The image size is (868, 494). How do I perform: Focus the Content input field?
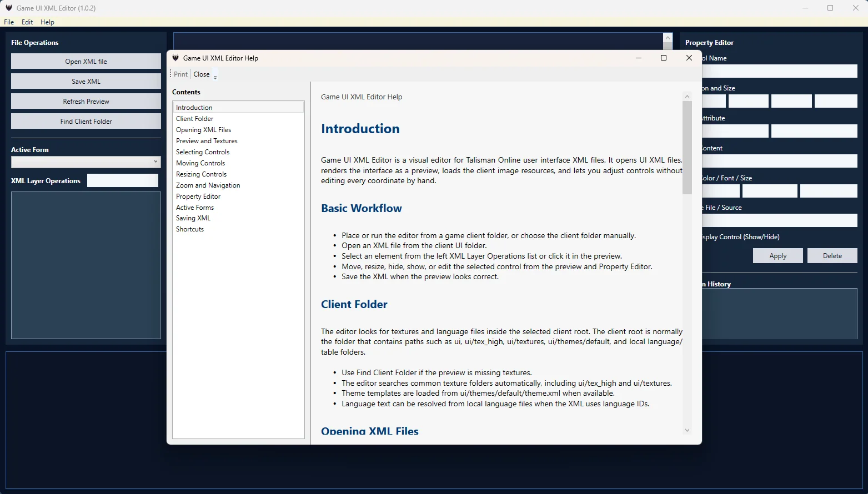point(780,161)
